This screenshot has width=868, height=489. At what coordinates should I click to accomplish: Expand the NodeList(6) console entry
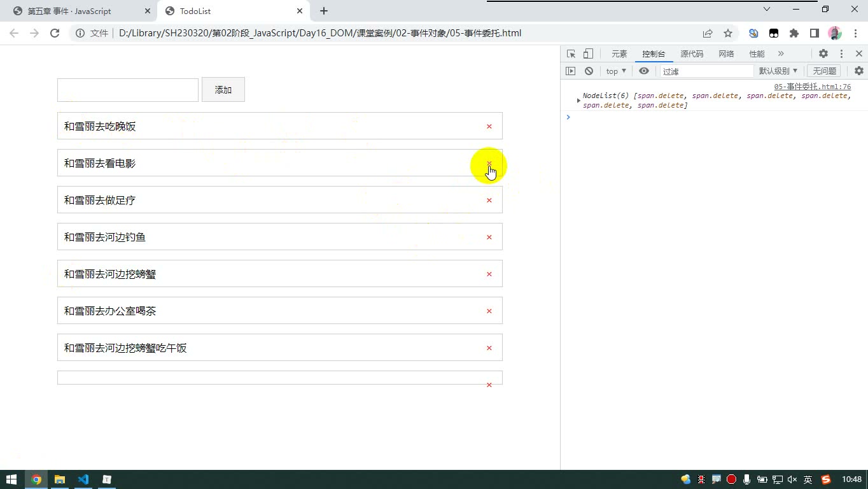tap(578, 101)
